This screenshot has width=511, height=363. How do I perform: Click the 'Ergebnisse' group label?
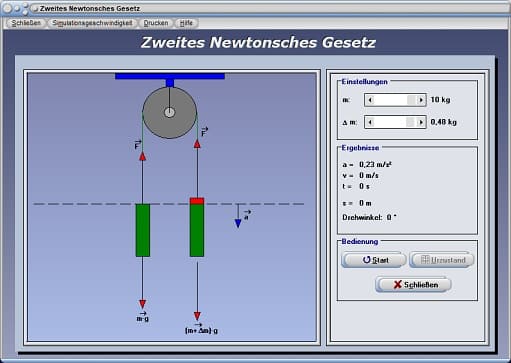tap(360, 148)
